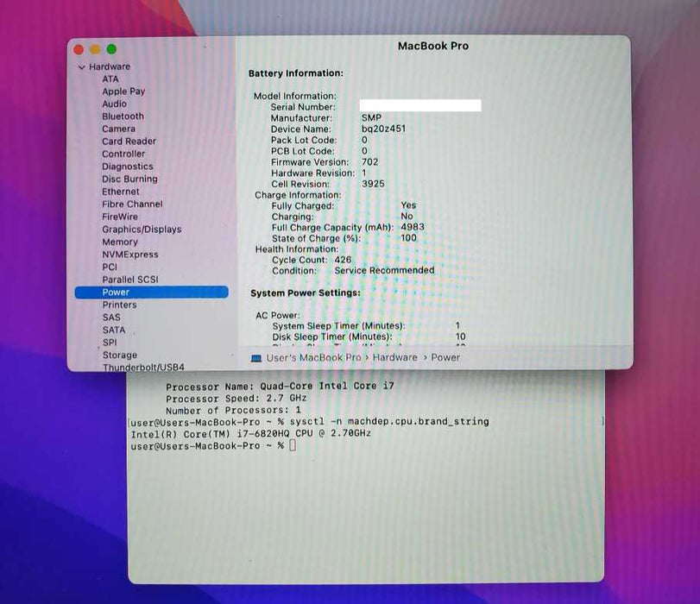Click Hardware in the bottom path bar
Screen dimensions: 700x604
point(394,357)
